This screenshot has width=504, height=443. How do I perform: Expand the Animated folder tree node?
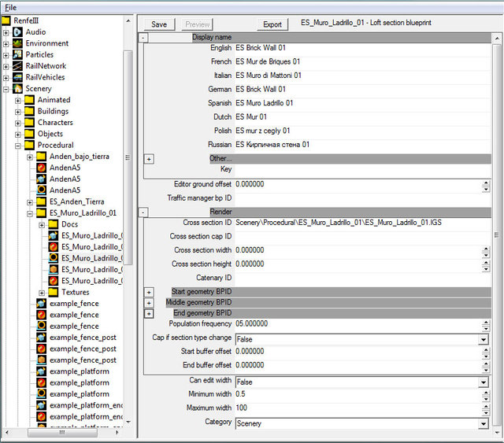tap(18, 100)
